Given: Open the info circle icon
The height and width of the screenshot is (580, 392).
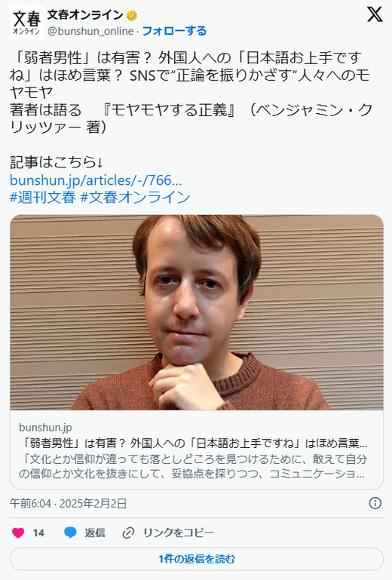Looking at the screenshot, I should pyautogui.click(x=375, y=503).
